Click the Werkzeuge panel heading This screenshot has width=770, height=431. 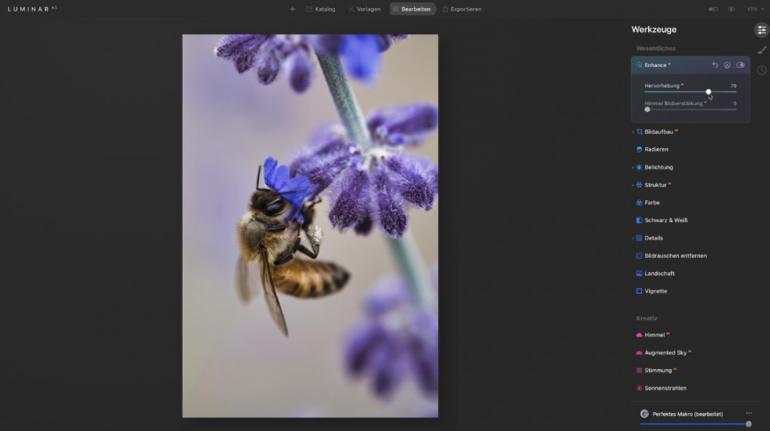click(654, 29)
